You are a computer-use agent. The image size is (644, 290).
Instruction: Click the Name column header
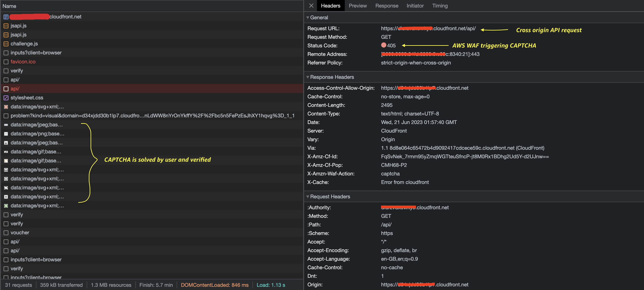(10, 6)
